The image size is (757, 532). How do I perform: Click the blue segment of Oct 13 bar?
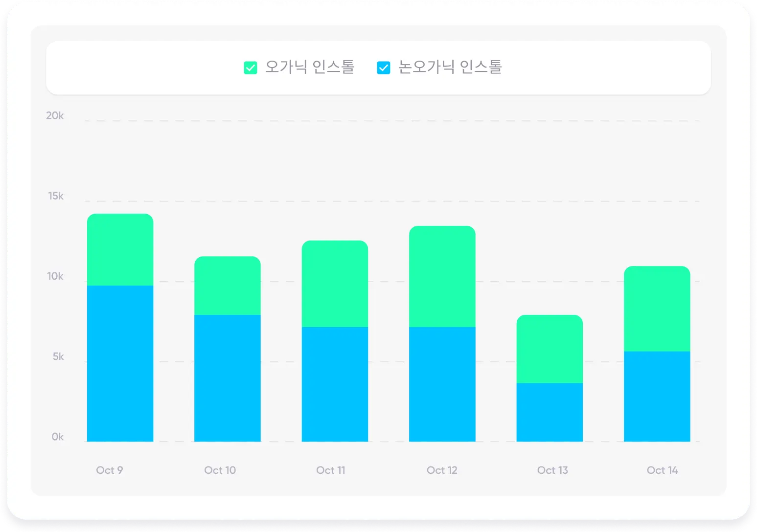click(550, 412)
